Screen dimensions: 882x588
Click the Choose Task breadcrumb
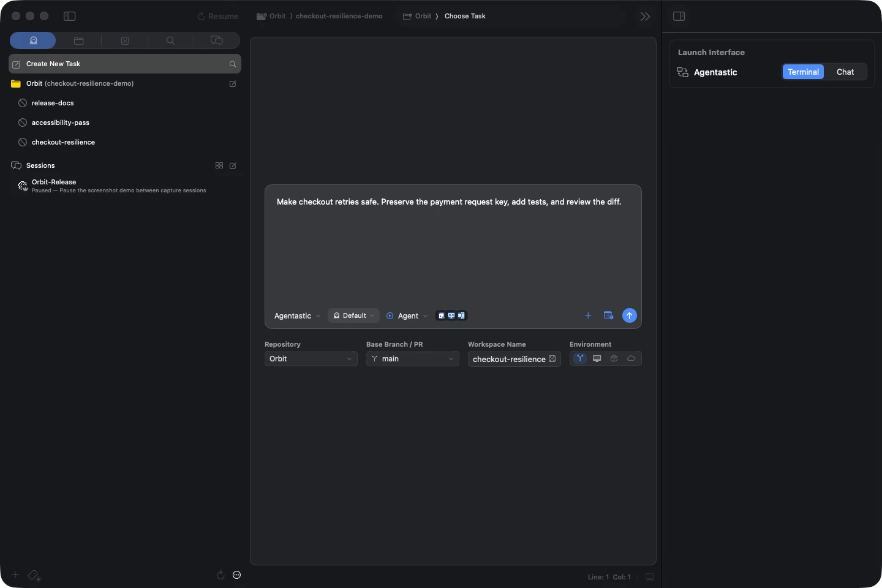pos(465,16)
